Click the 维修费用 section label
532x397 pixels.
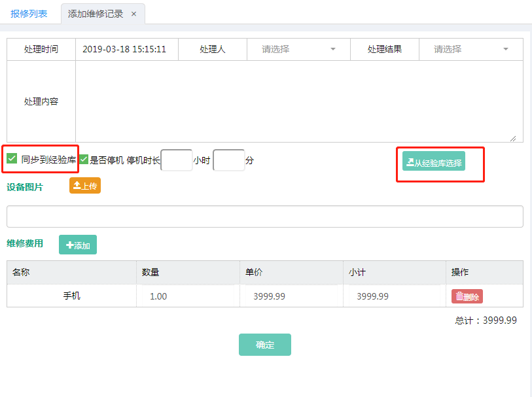(25, 243)
